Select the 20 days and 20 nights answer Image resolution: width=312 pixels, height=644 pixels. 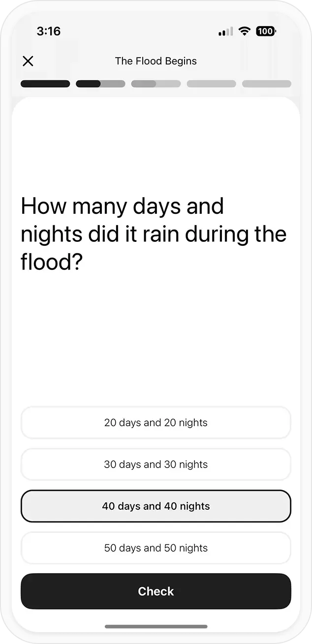click(x=156, y=423)
